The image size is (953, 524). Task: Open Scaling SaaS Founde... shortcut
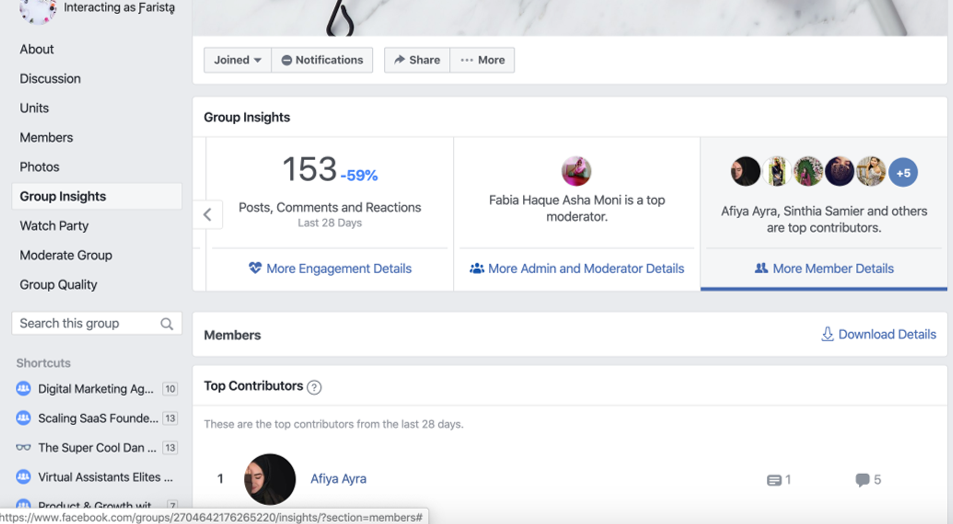pyautogui.click(x=98, y=418)
